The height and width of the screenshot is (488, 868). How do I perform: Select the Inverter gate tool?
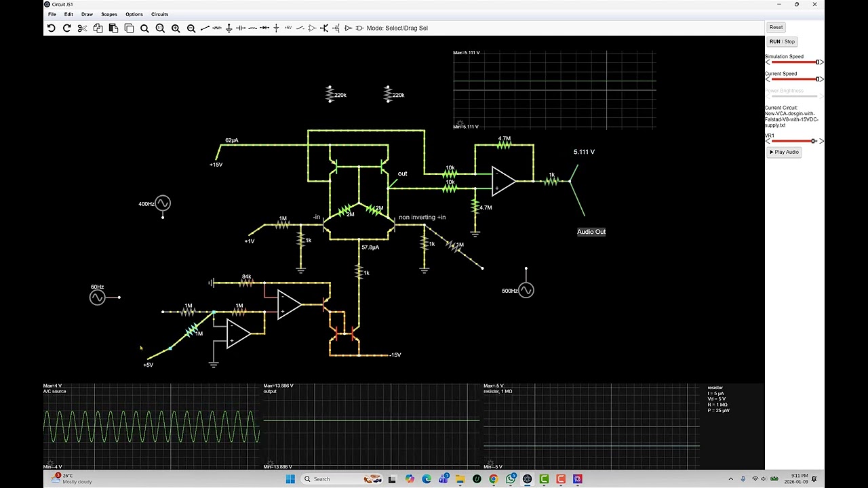tap(348, 28)
